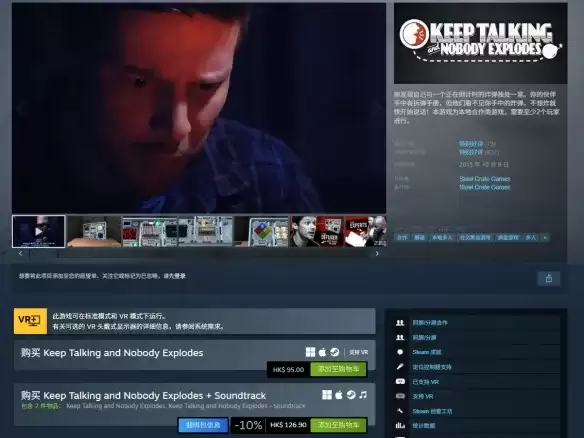The width and height of the screenshot is (584, 438).
Task: Click the HK$ 95.00 price
Action: [288, 369]
